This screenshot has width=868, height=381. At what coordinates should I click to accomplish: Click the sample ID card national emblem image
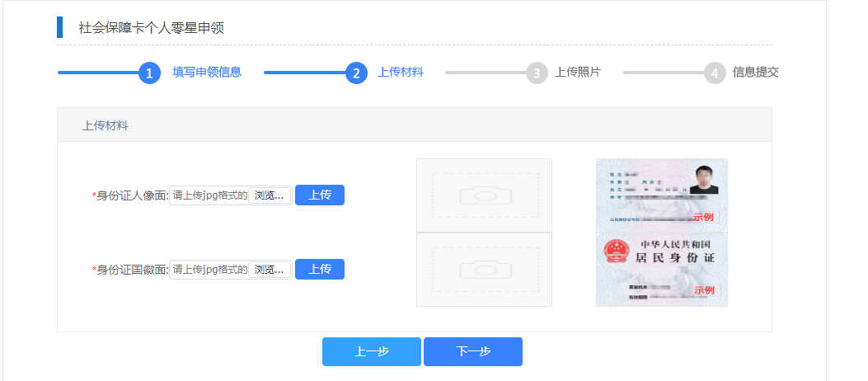(661, 269)
